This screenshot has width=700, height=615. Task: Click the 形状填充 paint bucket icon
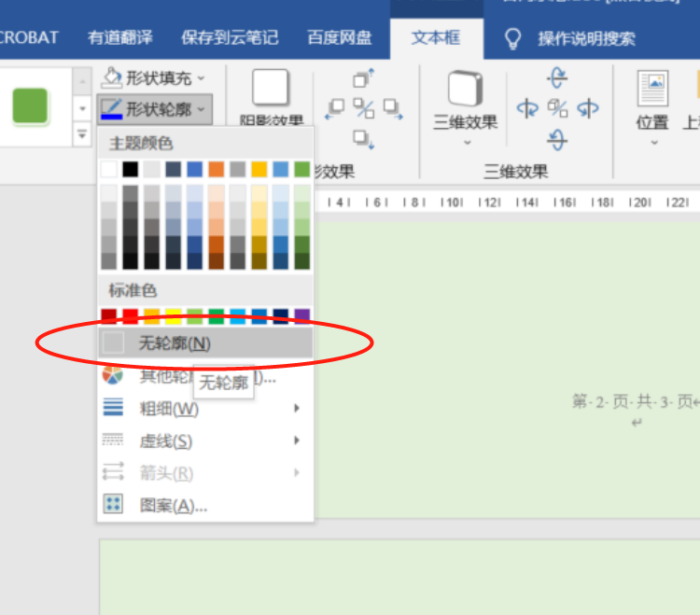coord(112,77)
